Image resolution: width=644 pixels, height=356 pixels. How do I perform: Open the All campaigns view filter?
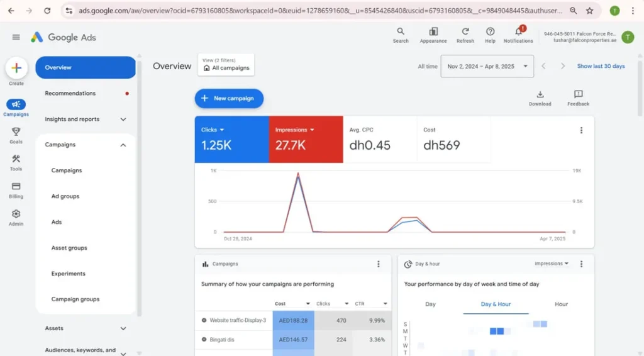click(226, 64)
